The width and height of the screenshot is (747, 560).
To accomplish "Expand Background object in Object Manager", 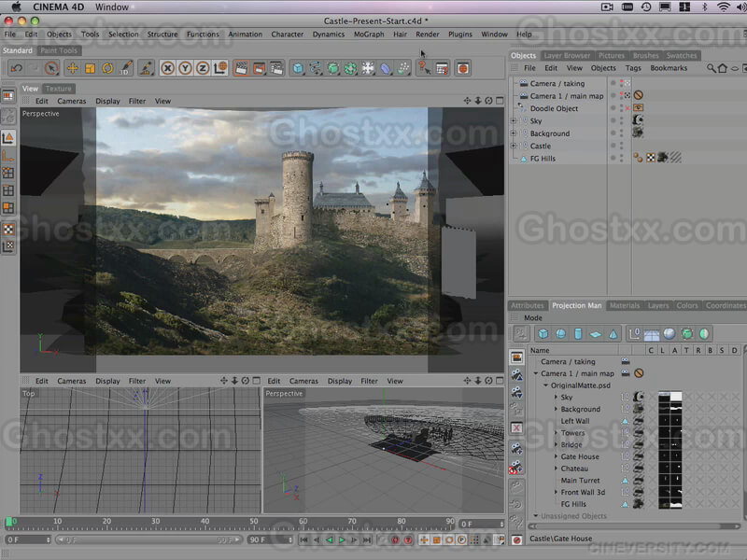I will (514, 133).
